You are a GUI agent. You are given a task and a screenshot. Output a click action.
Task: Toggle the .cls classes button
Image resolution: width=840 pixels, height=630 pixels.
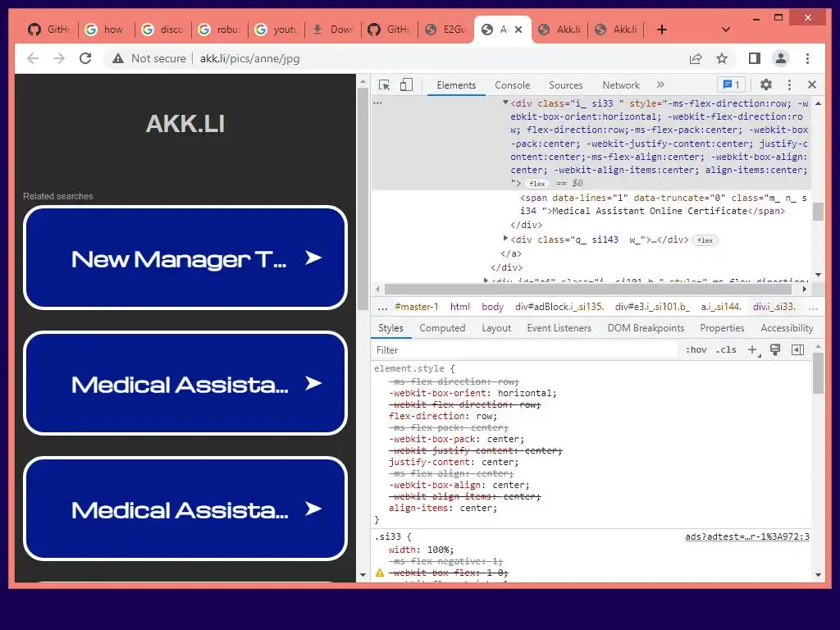726,349
